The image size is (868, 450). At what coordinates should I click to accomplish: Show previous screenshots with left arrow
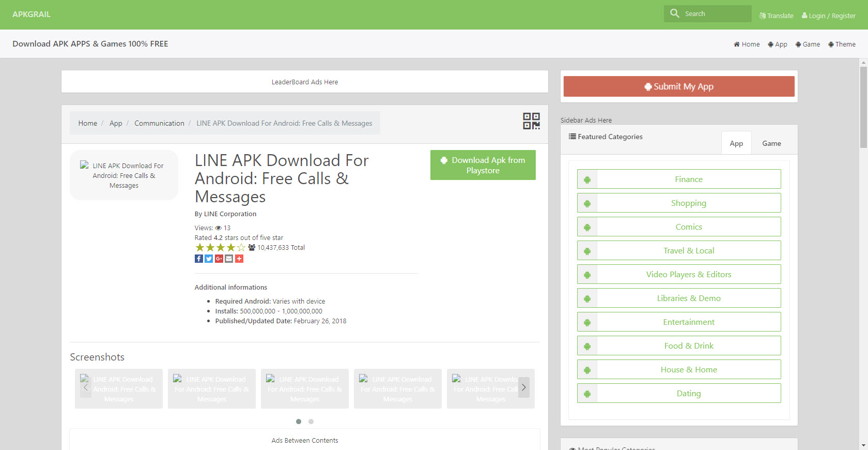coord(86,387)
